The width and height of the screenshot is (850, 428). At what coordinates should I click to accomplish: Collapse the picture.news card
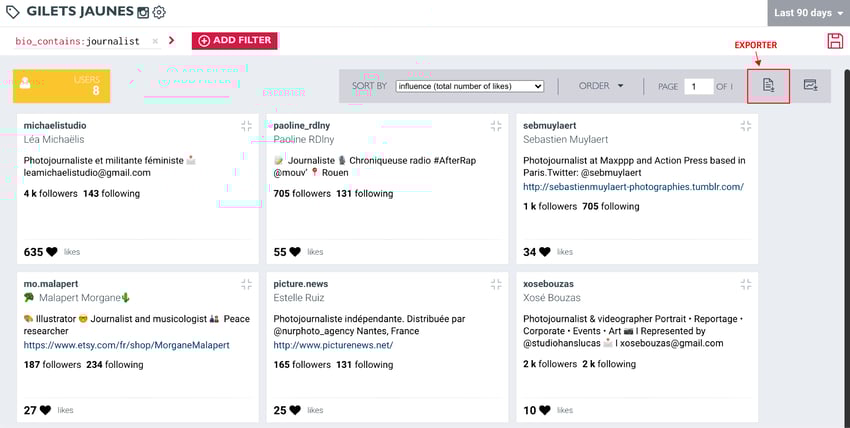[496, 284]
